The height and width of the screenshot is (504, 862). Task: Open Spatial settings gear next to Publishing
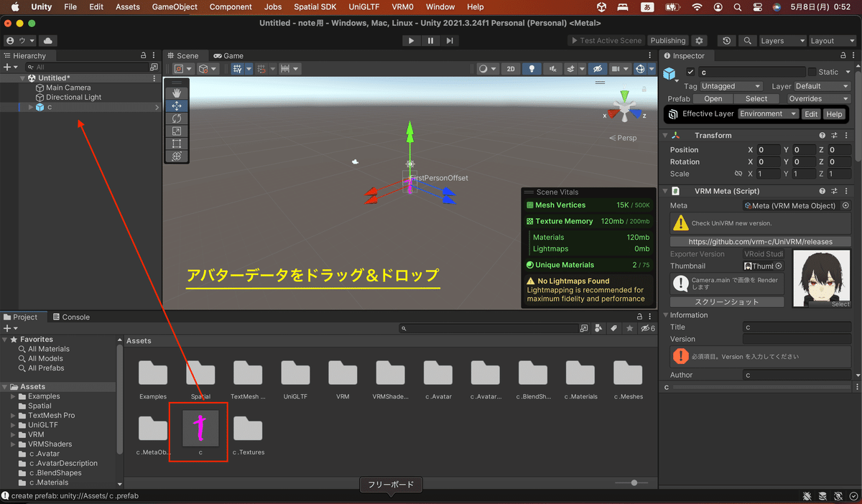(x=700, y=41)
